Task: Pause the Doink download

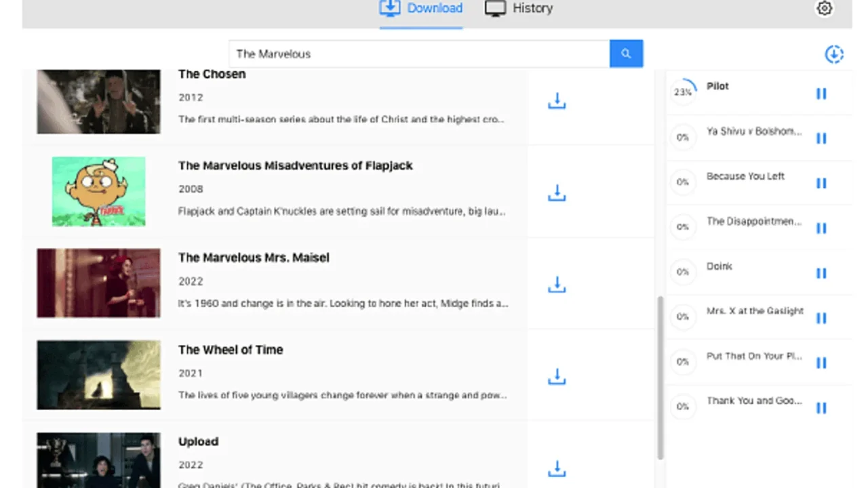Action: pyautogui.click(x=821, y=273)
